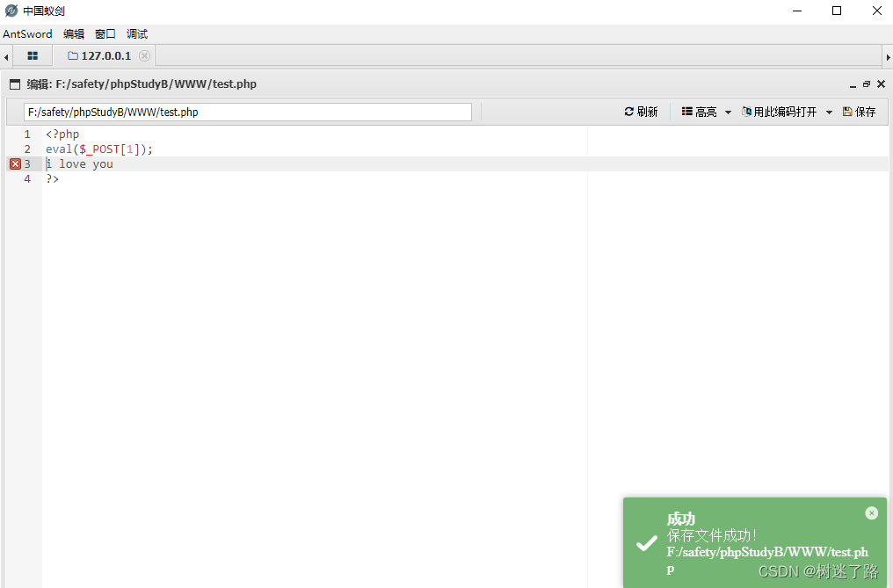Click the ?> closing tag line
Image resolution: width=893 pixels, height=588 pixels.
(x=53, y=179)
